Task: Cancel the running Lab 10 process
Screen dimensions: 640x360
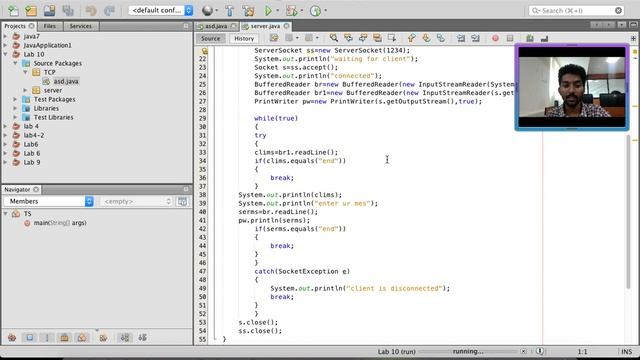Action: click(x=523, y=351)
